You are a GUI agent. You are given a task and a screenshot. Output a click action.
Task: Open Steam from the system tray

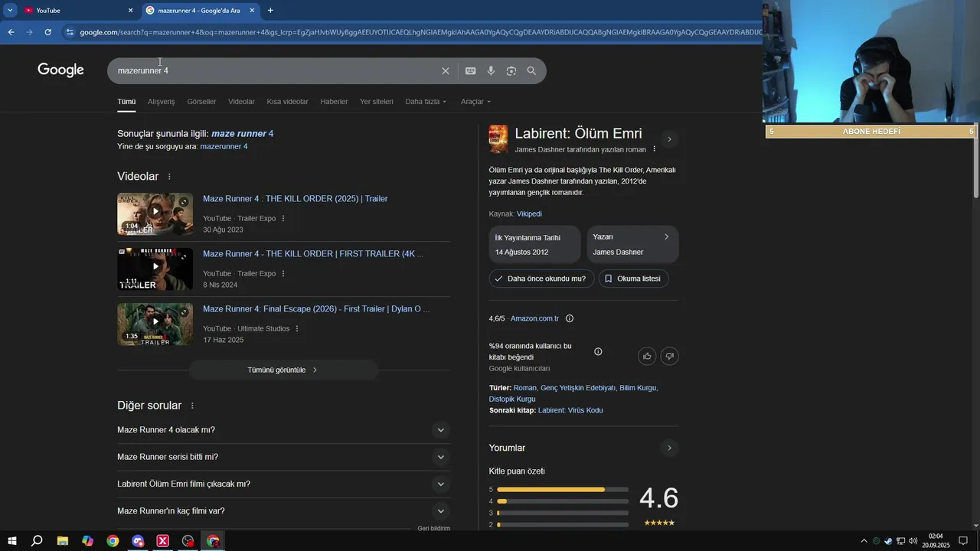(888, 541)
